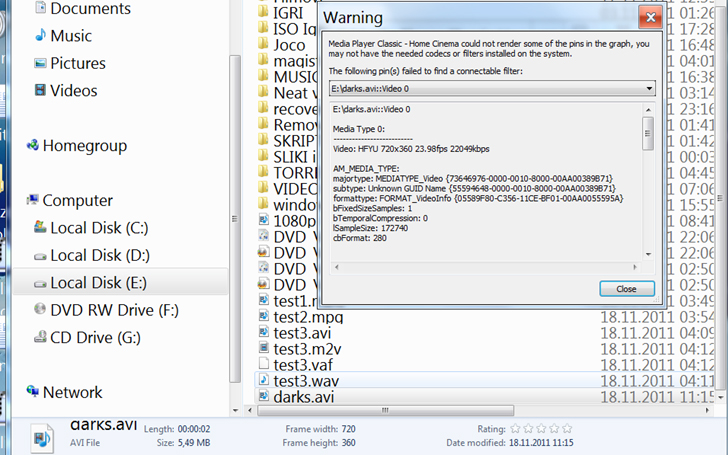The width and height of the screenshot is (728, 455).
Task: Click the Local Disk (D:) drive icon
Action: tap(40, 256)
